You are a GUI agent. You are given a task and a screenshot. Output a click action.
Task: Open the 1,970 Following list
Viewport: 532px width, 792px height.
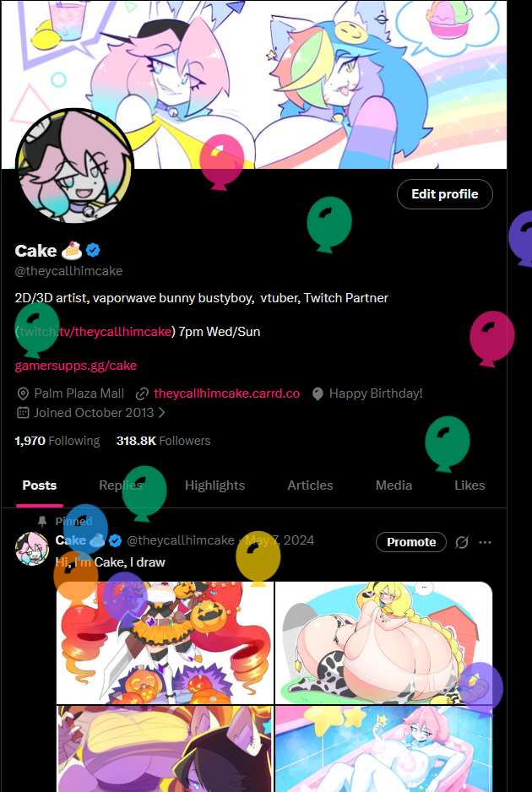(57, 441)
